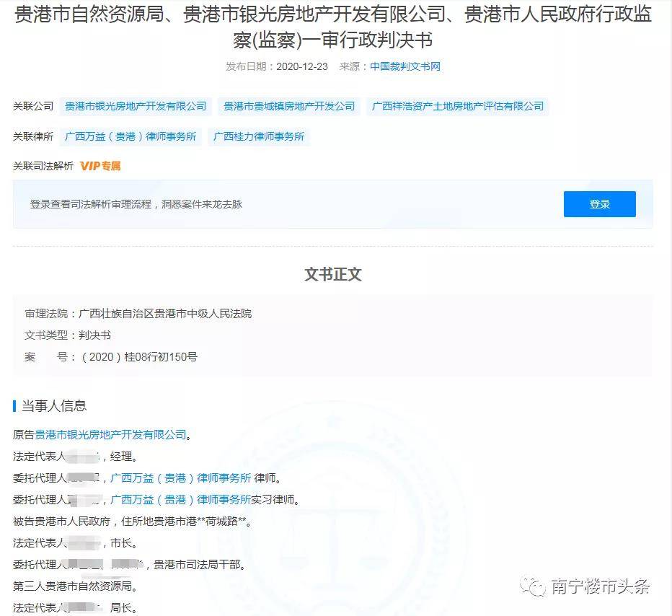This screenshot has width=672, height=616.
Task: Open the plaintiff link 贵港市银光房地产开发有限公司 after 原告
Action: (110, 435)
